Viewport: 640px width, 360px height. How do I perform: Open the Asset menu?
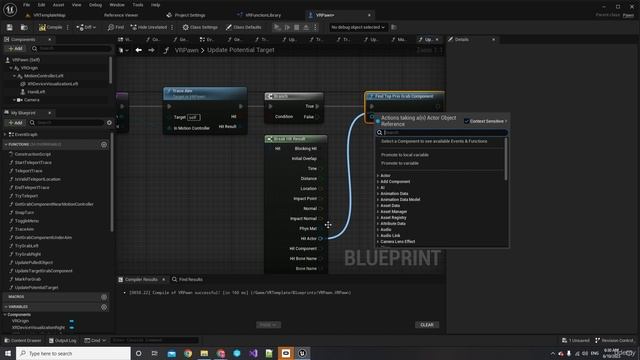(x=58, y=5)
